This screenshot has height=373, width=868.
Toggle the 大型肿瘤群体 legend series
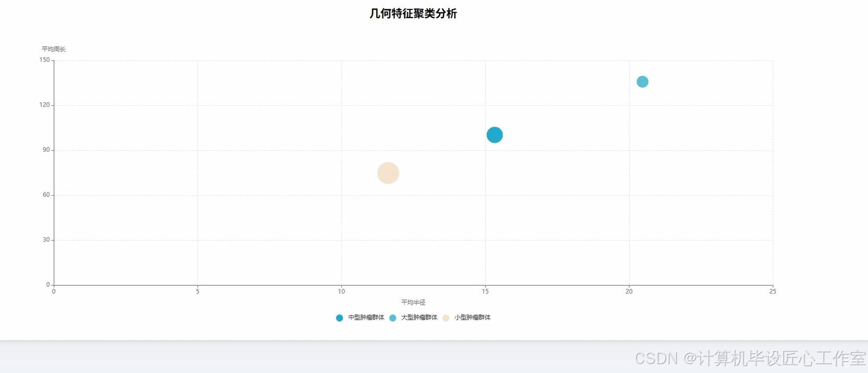pos(413,318)
